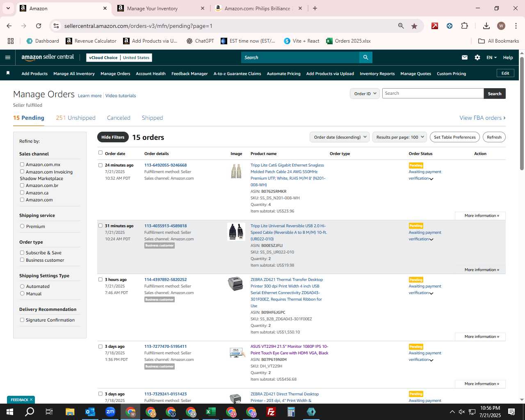
Task: Click the Edit navigation bar button
Action: [x=505, y=73]
